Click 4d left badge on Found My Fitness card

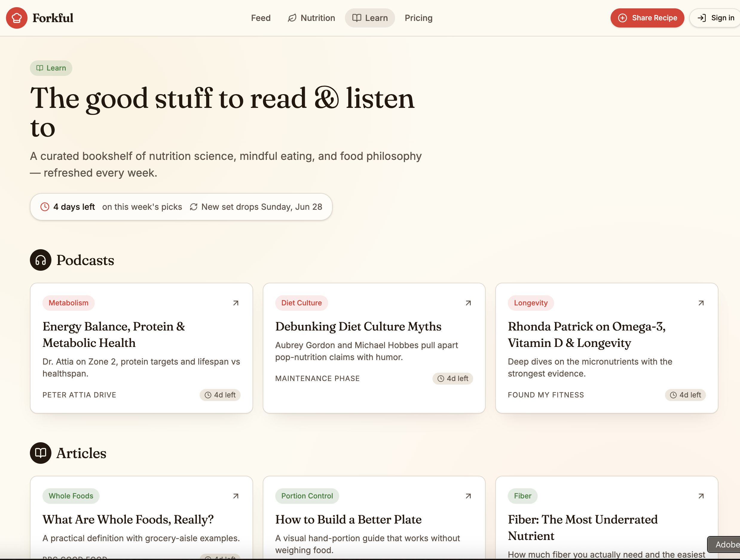pos(686,395)
